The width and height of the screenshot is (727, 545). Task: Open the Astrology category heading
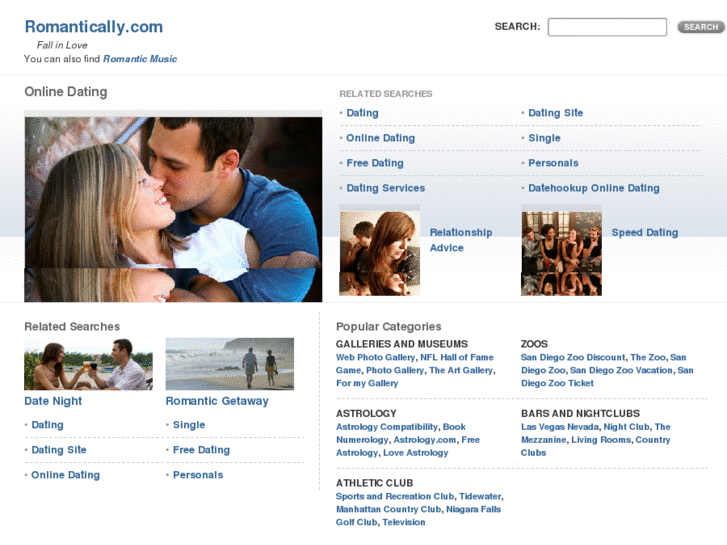tap(366, 413)
